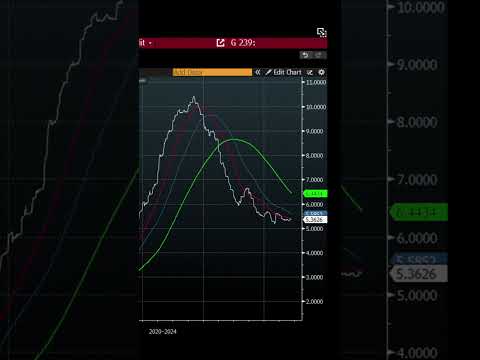Click the blue value tag on axis
The image size is (480, 360).
tap(315, 213)
